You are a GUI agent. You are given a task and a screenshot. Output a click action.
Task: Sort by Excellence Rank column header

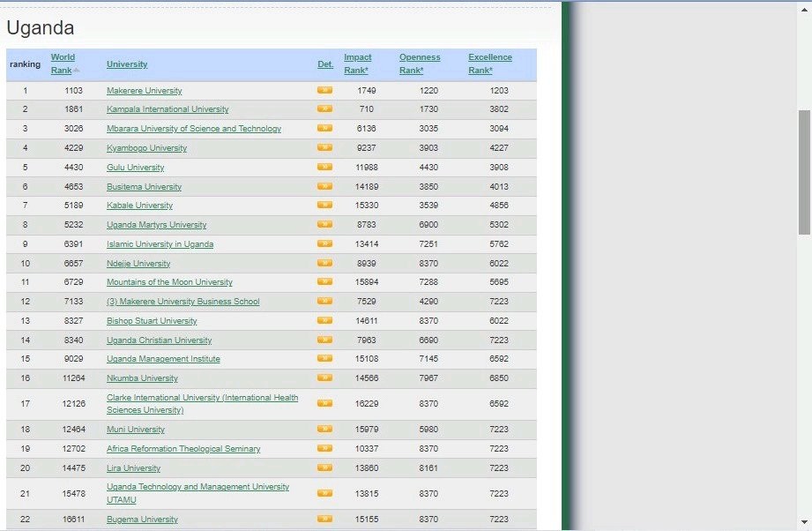click(x=489, y=64)
